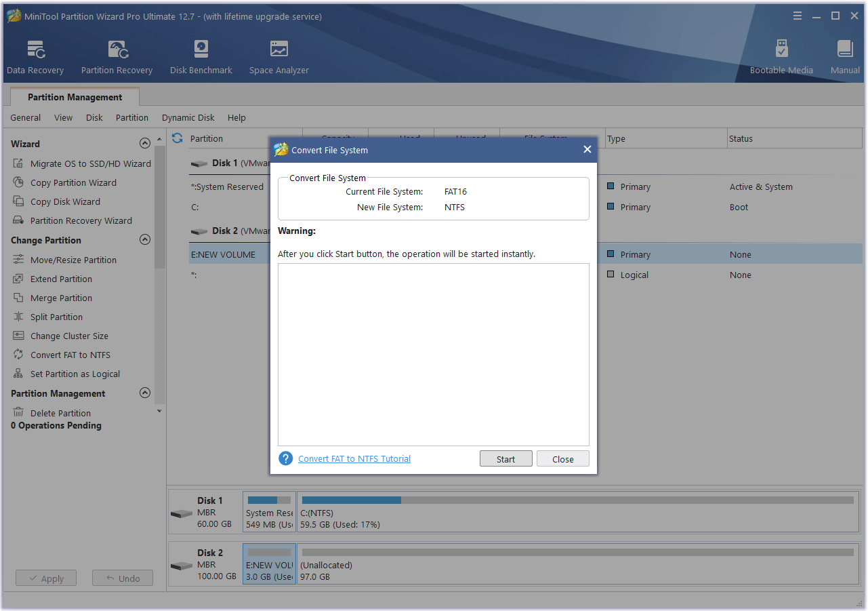Click Set Partition as Logical icon

coord(18,374)
